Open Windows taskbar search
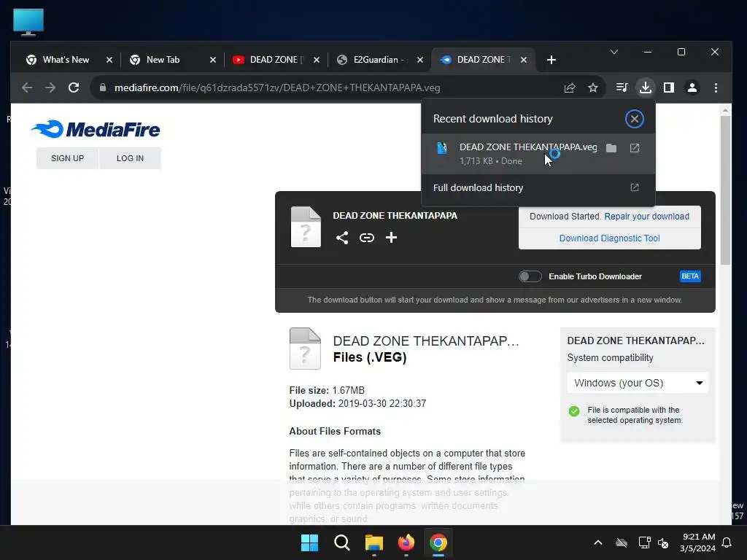The height and width of the screenshot is (560, 747). (341, 542)
